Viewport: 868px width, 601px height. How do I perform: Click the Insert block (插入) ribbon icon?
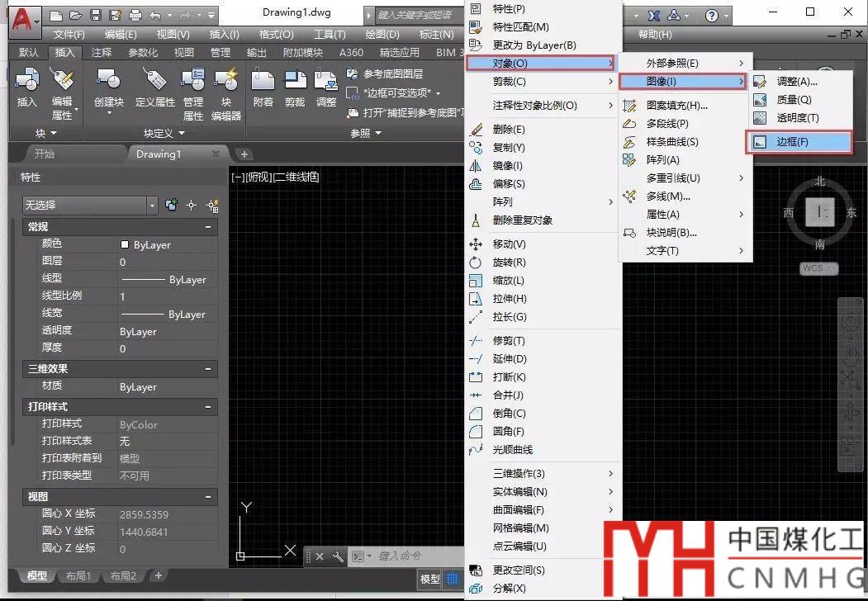pos(27,86)
